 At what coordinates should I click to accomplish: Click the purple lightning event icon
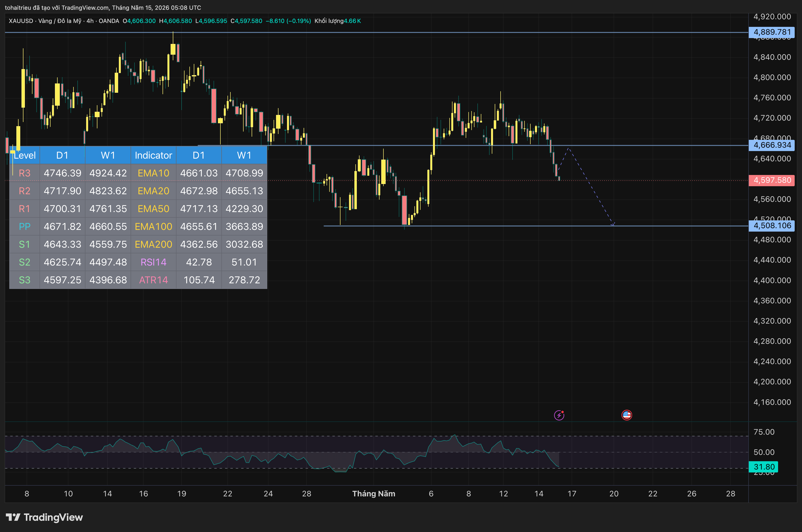point(559,415)
